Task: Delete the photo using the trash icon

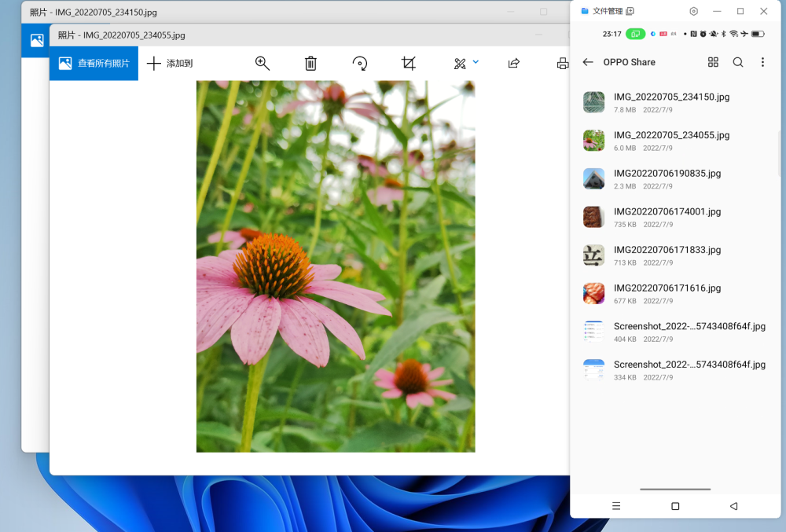Action: tap(310, 64)
